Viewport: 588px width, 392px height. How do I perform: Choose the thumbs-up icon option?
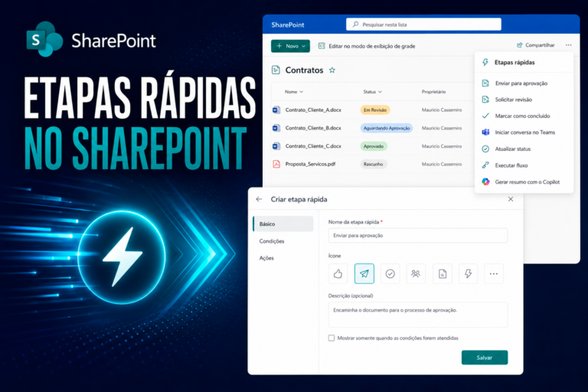pyautogui.click(x=338, y=274)
